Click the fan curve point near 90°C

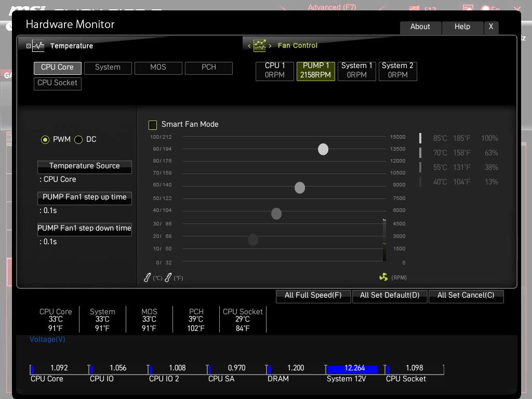point(323,149)
